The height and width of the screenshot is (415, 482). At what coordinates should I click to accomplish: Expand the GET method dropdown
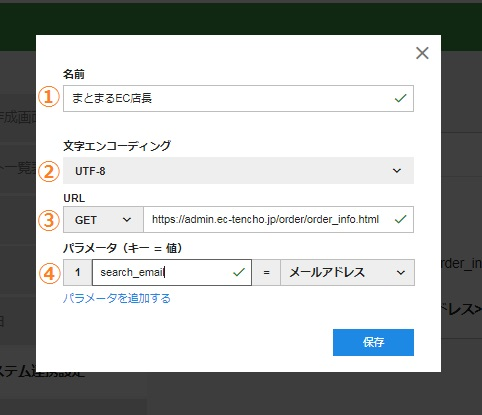click(x=103, y=220)
